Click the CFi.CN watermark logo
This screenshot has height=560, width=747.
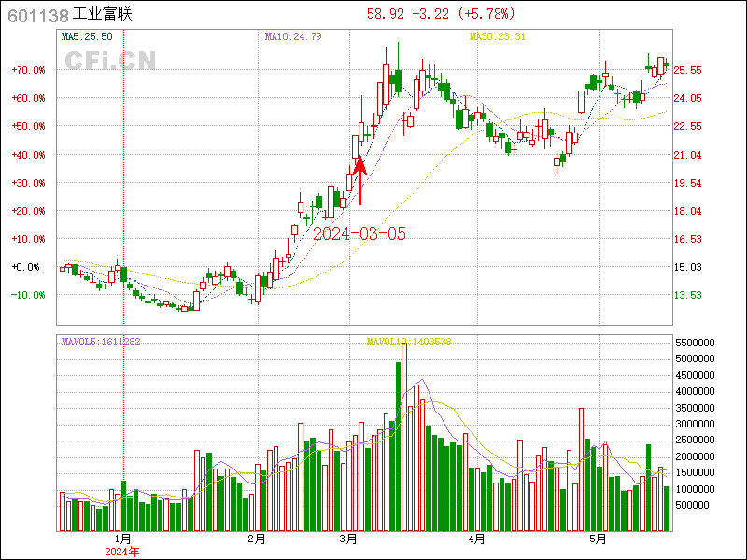(x=110, y=61)
